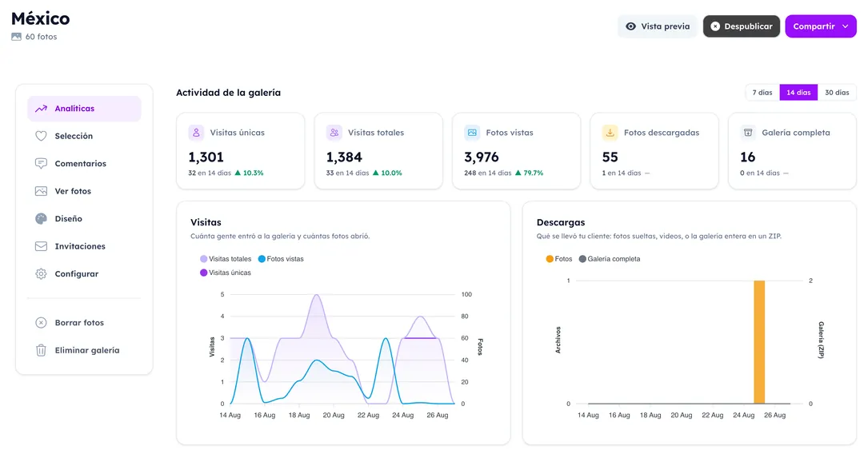The image size is (868, 454).
Task: Click the Comentarios speech bubble icon
Action: (x=41, y=164)
